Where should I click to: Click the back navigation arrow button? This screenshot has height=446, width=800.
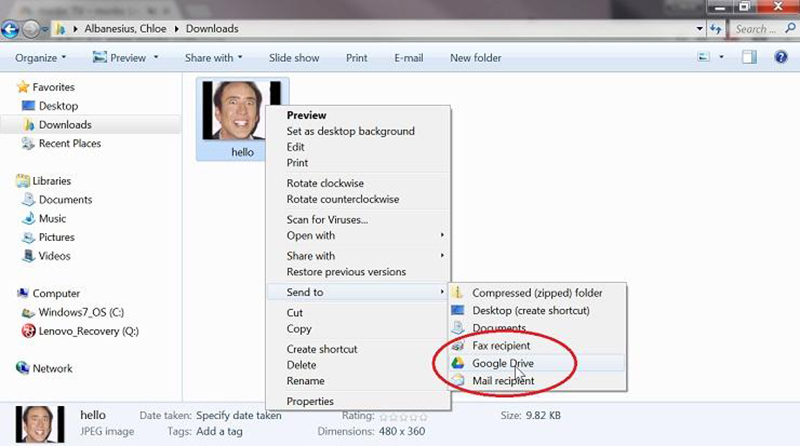point(14,29)
